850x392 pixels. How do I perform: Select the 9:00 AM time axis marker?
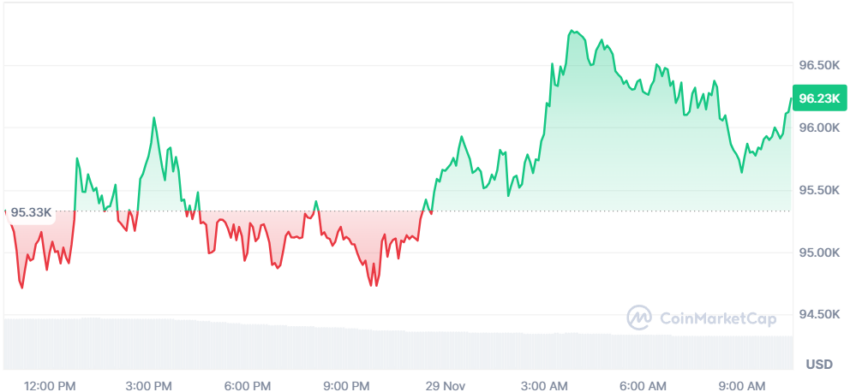[741, 386]
